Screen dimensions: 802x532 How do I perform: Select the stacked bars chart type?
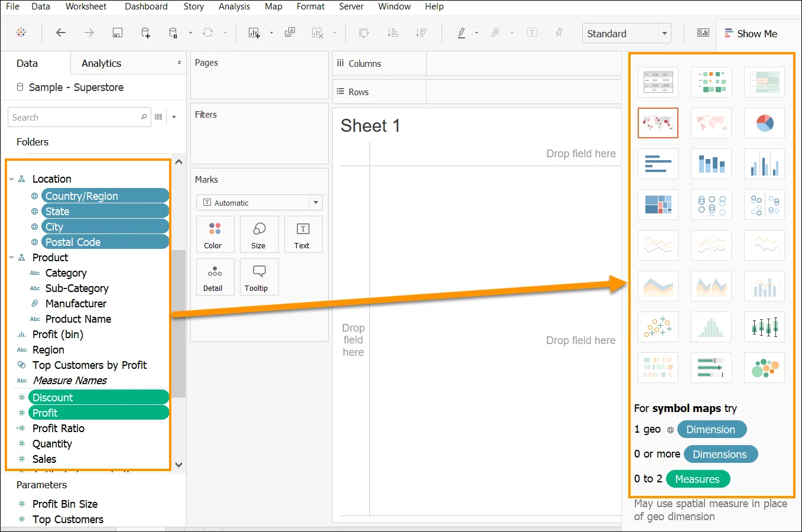(712, 164)
